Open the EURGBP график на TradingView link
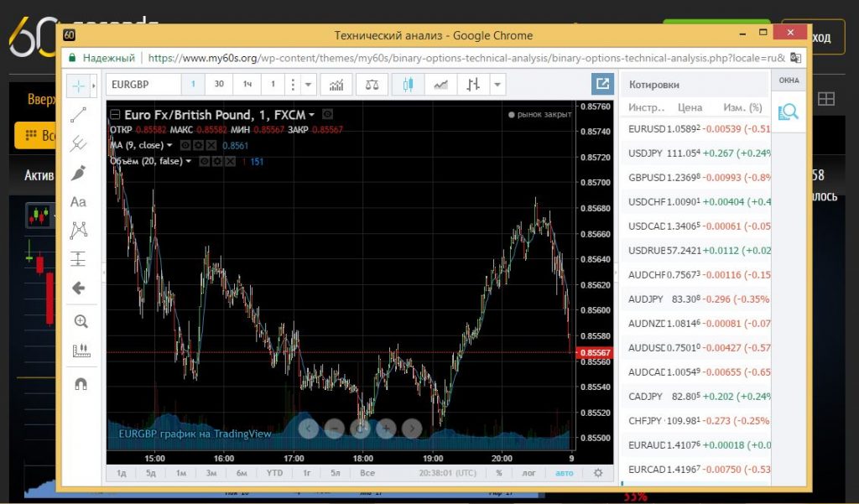859x504 pixels. tap(195, 434)
